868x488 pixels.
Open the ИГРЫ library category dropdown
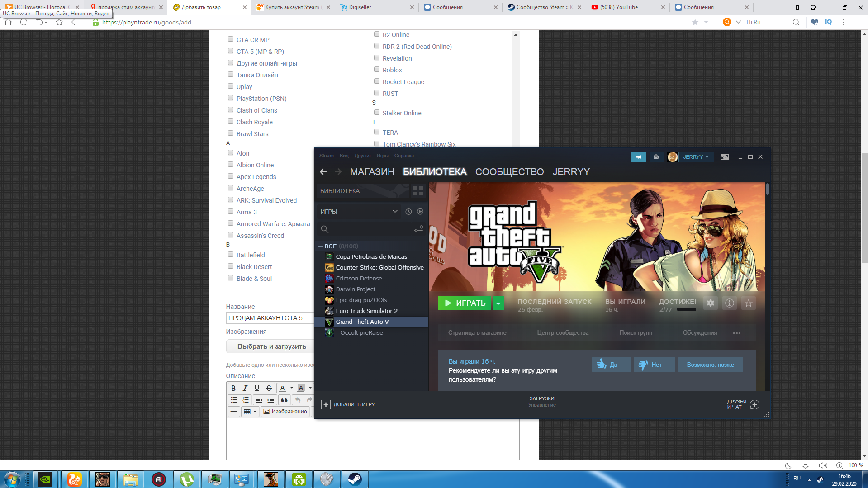(x=359, y=212)
